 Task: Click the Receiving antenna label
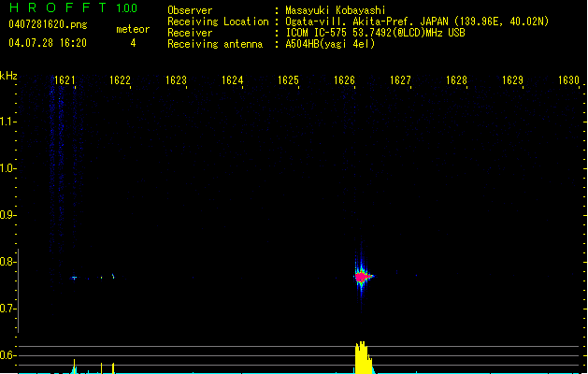215,44
